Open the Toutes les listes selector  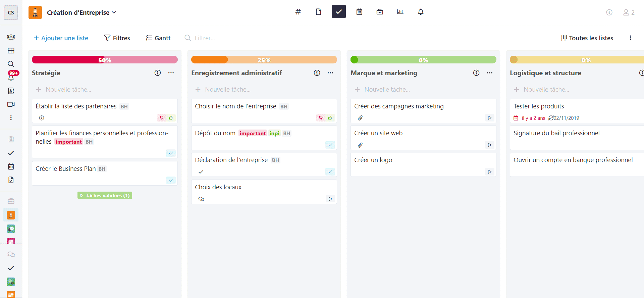pos(587,38)
